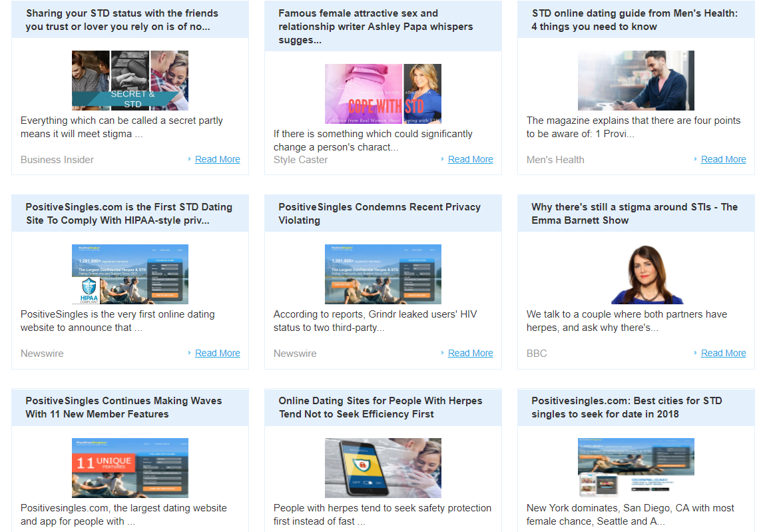Click the 'New York dominates, San Diego' excerpt
The width and height of the screenshot is (767, 532).
[x=631, y=515]
